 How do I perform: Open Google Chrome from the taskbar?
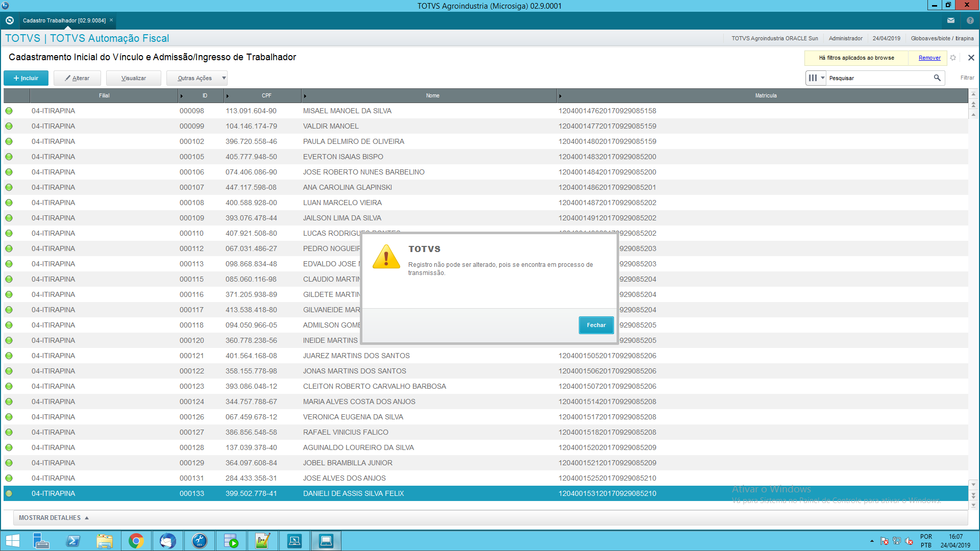(x=136, y=541)
